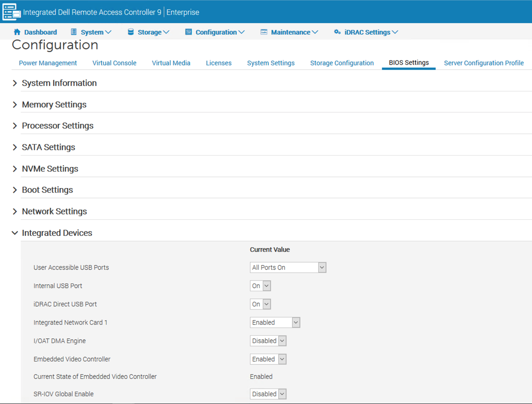Switch to the Licenses tab
The height and width of the screenshot is (404, 532).
pos(219,63)
